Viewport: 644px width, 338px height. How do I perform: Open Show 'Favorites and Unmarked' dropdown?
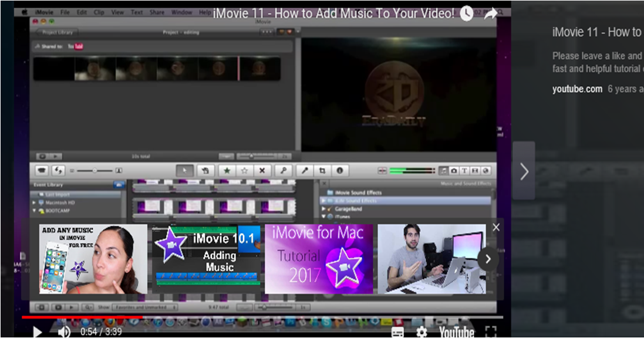(x=146, y=307)
